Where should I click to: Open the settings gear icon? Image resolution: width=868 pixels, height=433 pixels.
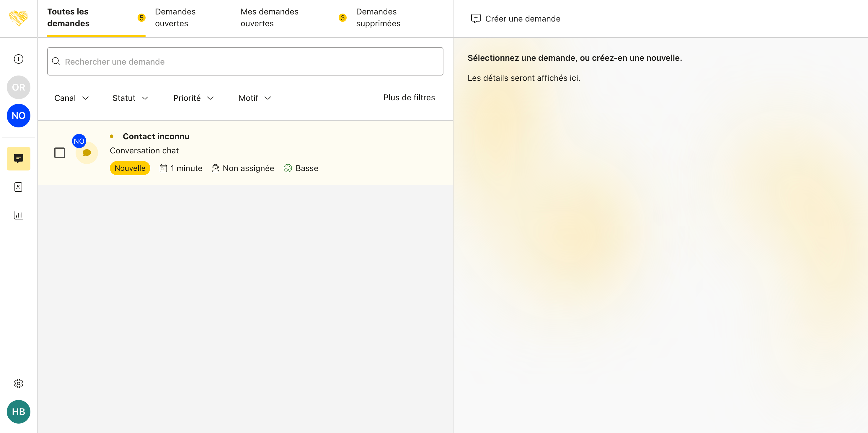coord(19,383)
